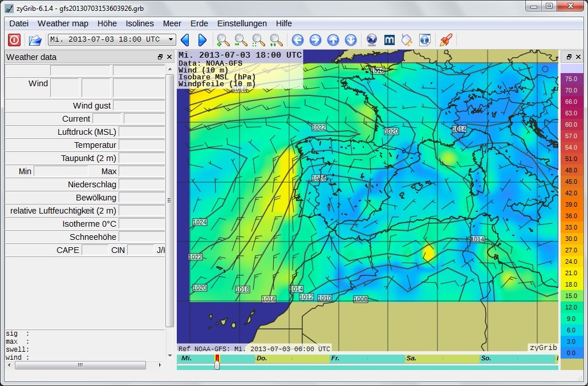This screenshot has height=386, width=588.
Task: Click the globe download icon
Action: coord(371,40)
